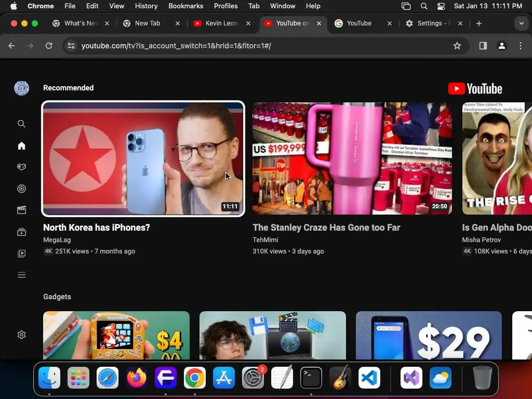The image size is (532, 399).
Task: Open the Chrome profile icon
Action: [502, 46]
